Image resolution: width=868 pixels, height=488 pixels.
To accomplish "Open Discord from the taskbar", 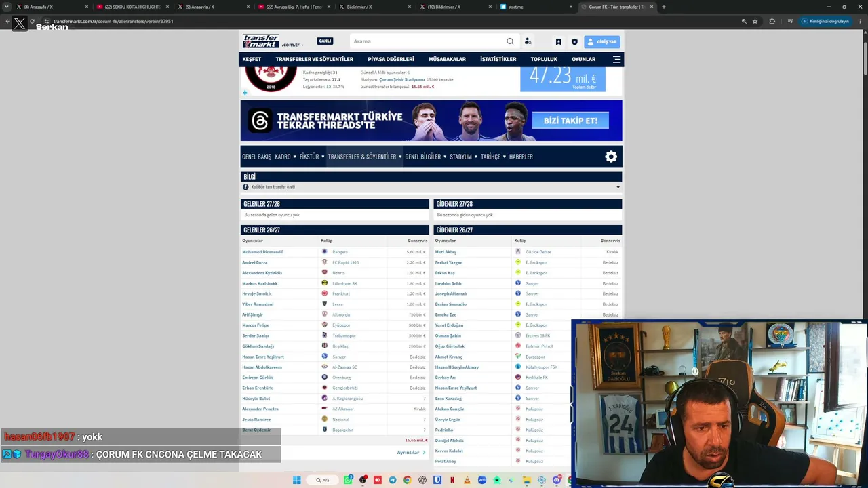I will (x=557, y=480).
